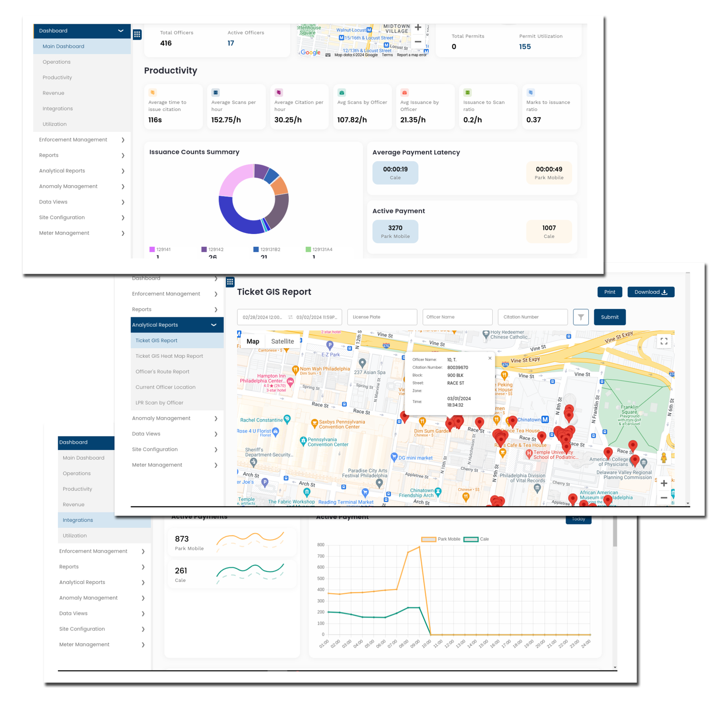Zoom in on the Ticket GIS map
The height and width of the screenshot is (707, 728).
coord(664,483)
